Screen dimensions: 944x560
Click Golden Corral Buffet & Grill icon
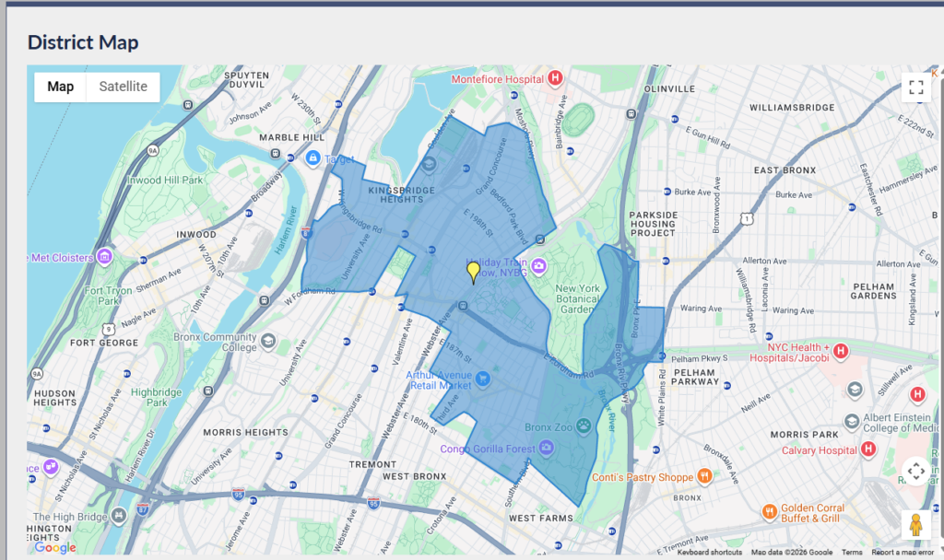[x=769, y=511]
